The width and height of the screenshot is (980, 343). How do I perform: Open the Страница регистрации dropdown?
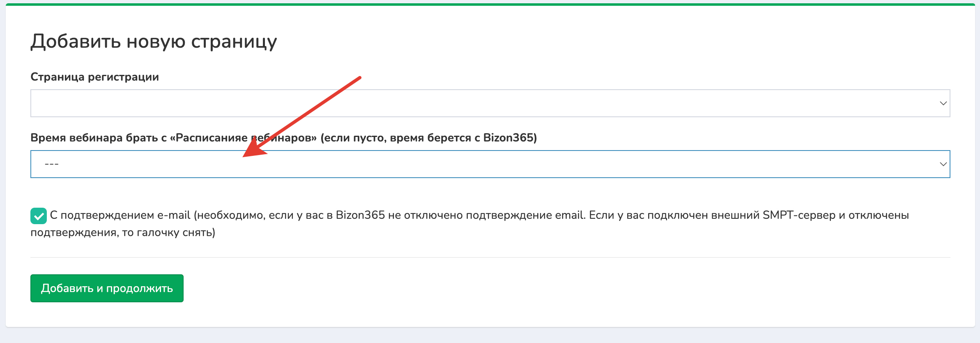[x=490, y=103]
